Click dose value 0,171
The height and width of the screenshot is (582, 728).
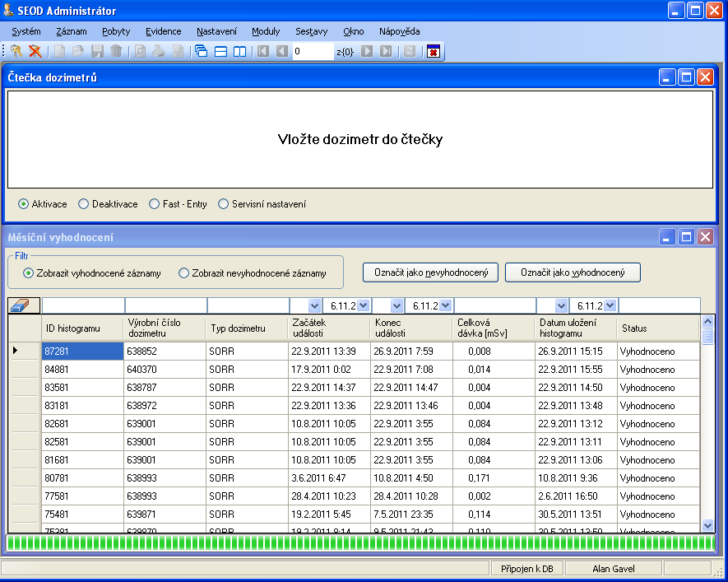[494, 478]
